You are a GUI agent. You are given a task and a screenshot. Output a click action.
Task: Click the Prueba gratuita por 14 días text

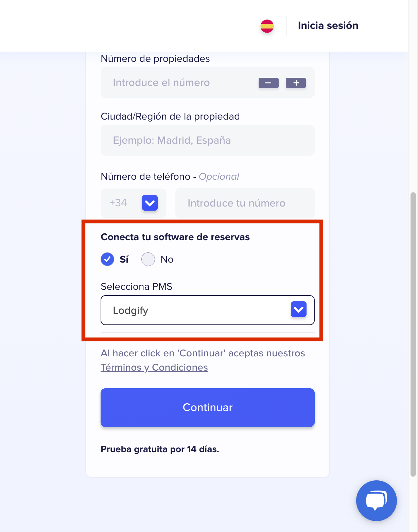pos(160,449)
